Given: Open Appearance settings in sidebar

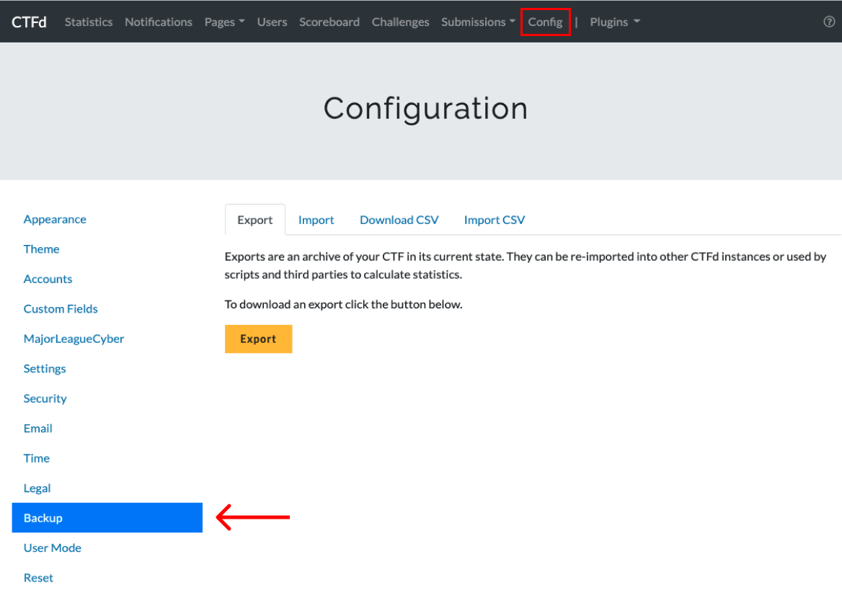Looking at the screenshot, I should [55, 219].
